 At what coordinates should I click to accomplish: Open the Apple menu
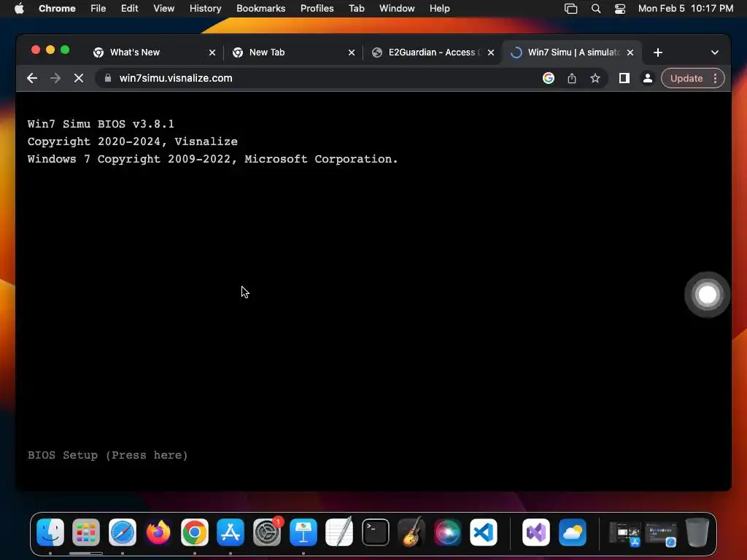point(19,8)
